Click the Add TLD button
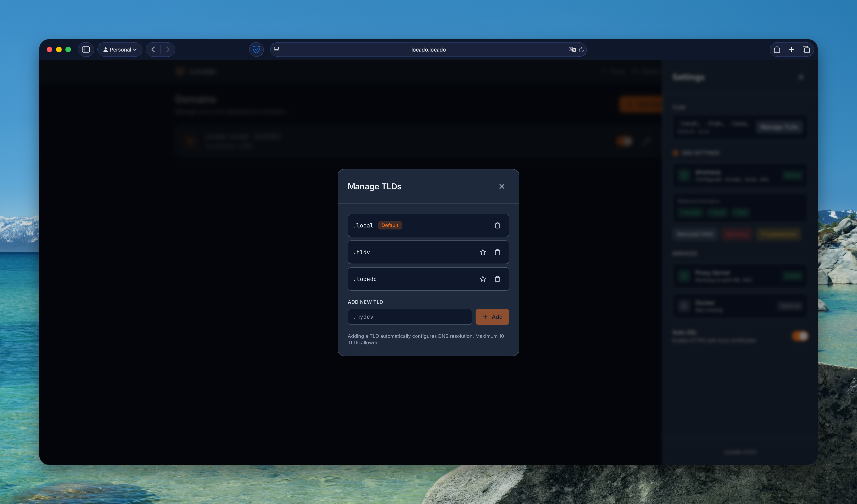 (492, 317)
